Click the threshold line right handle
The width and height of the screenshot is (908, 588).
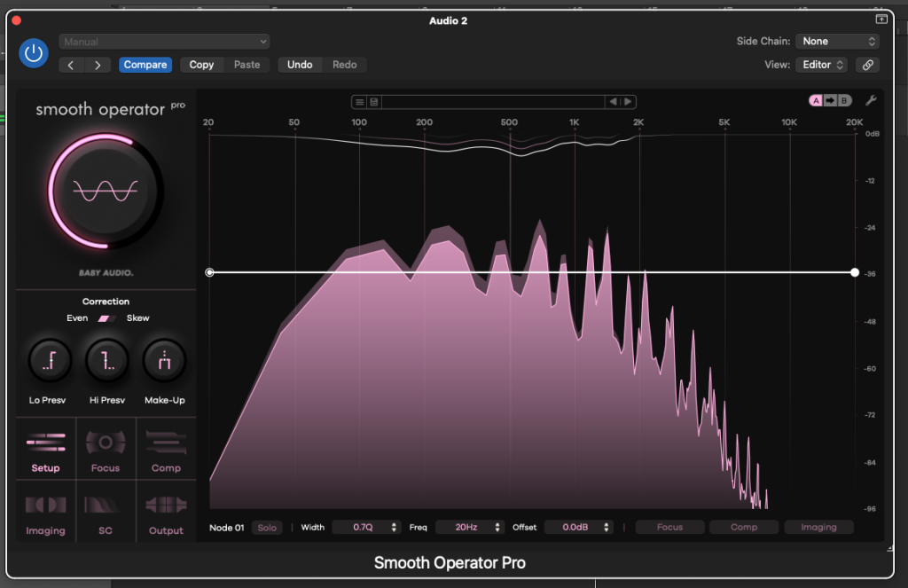[x=854, y=272]
